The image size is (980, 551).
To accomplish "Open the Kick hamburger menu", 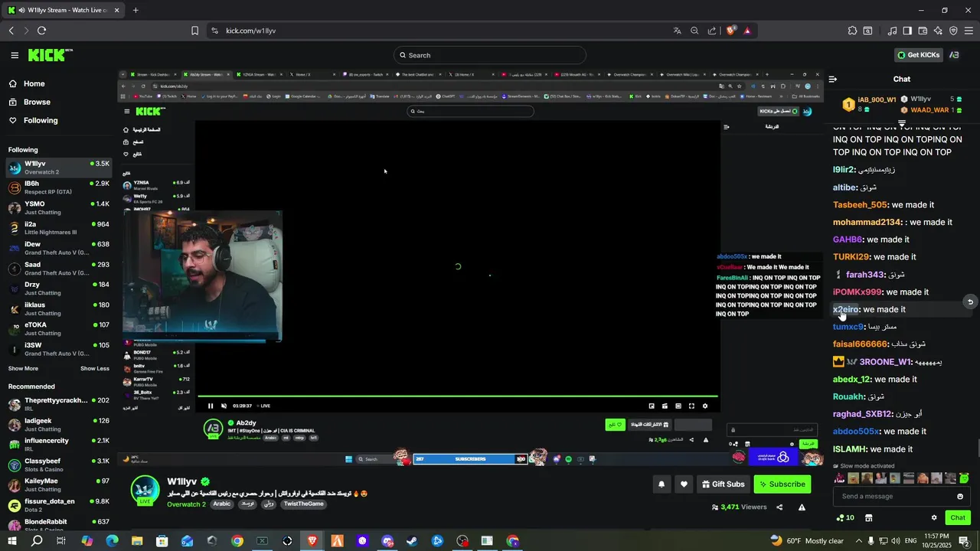I will pyautogui.click(x=15, y=55).
